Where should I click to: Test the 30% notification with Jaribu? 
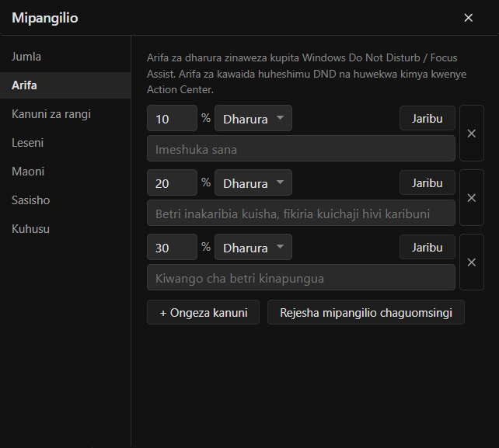[427, 247]
